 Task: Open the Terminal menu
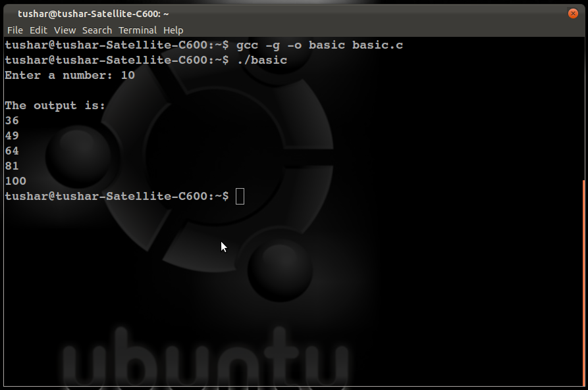click(138, 30)
